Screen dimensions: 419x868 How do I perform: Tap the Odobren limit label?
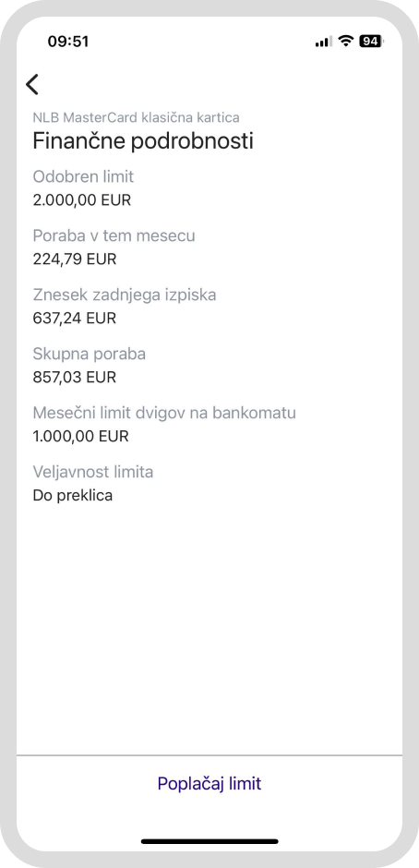(83, 176)
